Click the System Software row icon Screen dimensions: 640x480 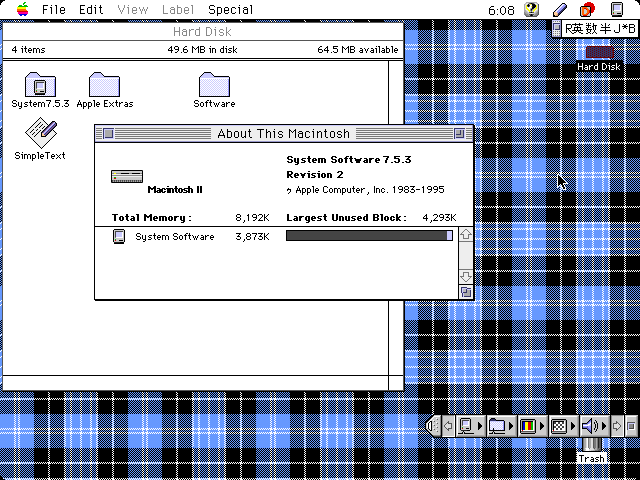118,236
